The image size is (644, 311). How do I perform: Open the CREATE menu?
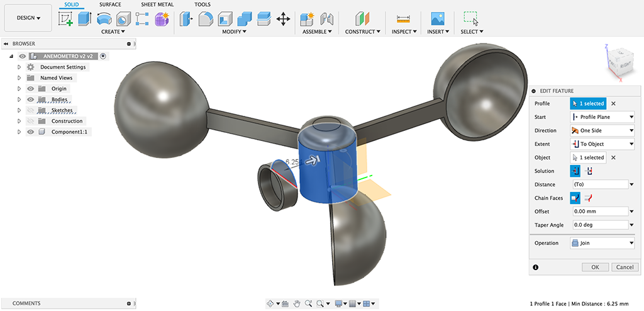(113, 31)
